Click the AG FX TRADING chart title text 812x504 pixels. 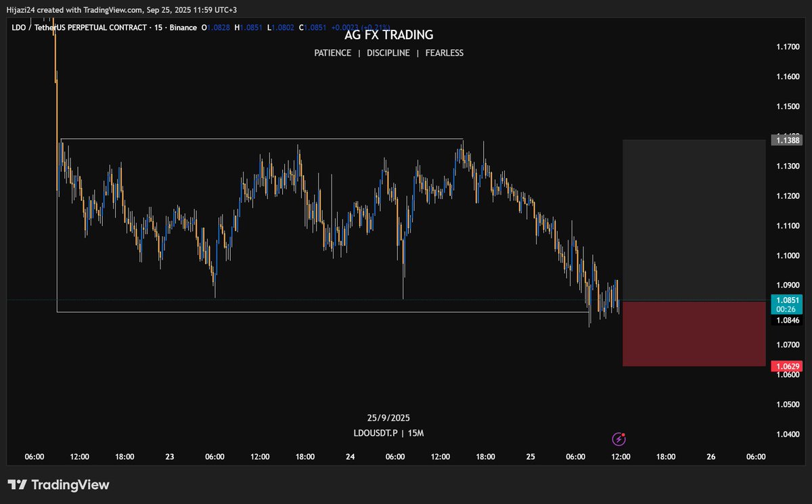pyautogui.click(x=389, y=35)
